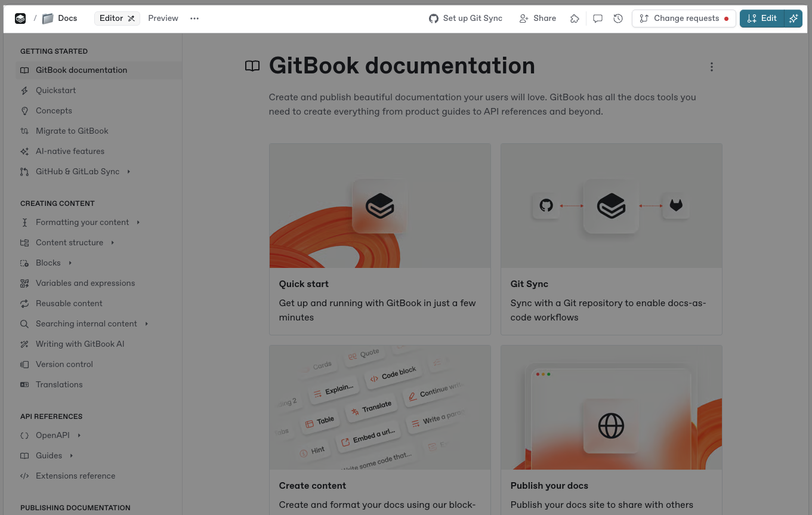Expand the GitHub & GitLab Sync section
The image size is (812, 515).
tap(129, 172)
